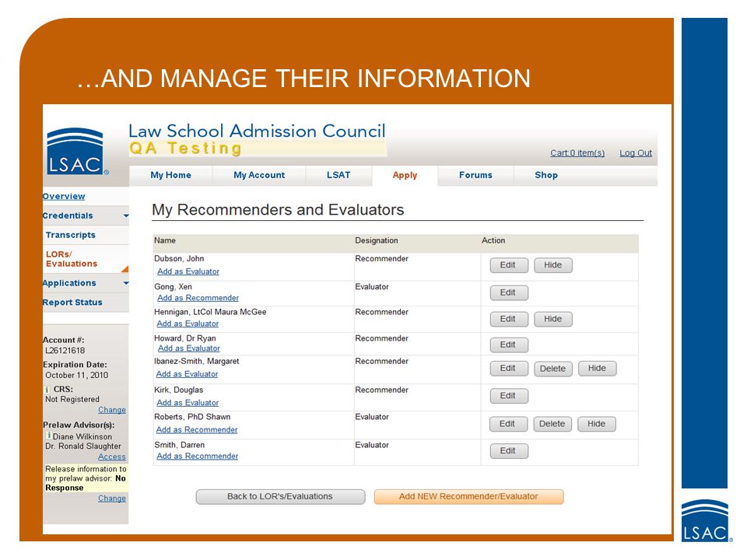
Task: Click the QA Testing banner text
Action: (185, 148)
